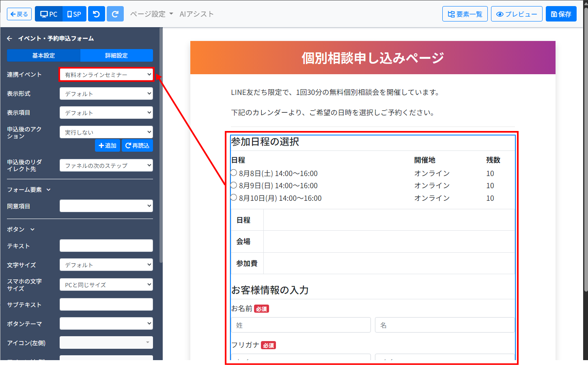Open the 同意項目 dropdown
The image size is (588, 365).
106,206
